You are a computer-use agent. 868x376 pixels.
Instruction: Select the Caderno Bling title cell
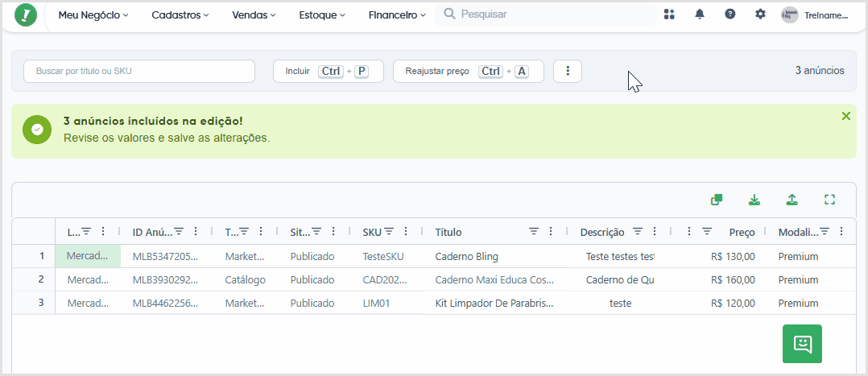pos(495,256)
